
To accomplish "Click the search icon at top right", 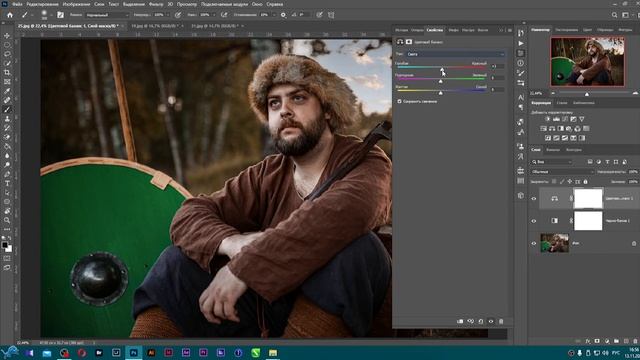I will point(614,15).
